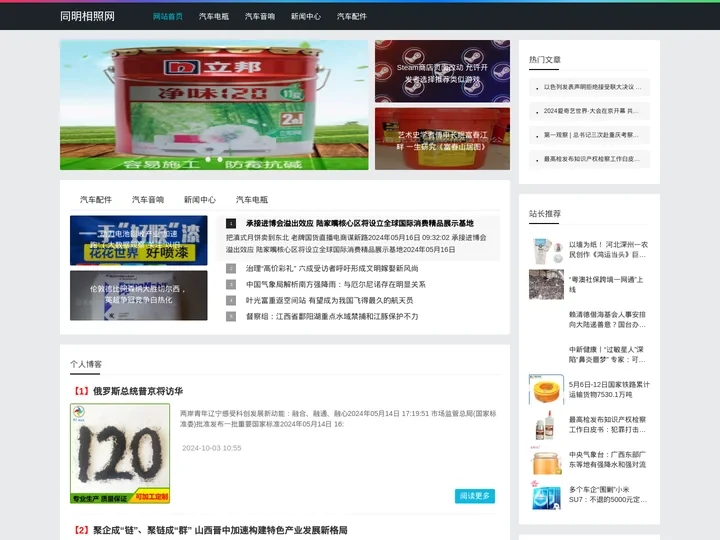Open recommended 最高检发布知识产权检察工作白皮书
This screenshot has height=540, width=720.
(608, 424)
